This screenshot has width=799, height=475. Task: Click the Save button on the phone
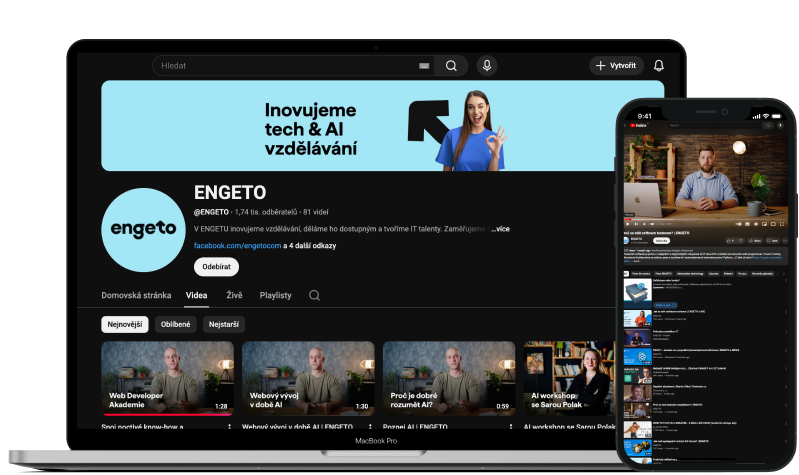(x=773, y=241)
